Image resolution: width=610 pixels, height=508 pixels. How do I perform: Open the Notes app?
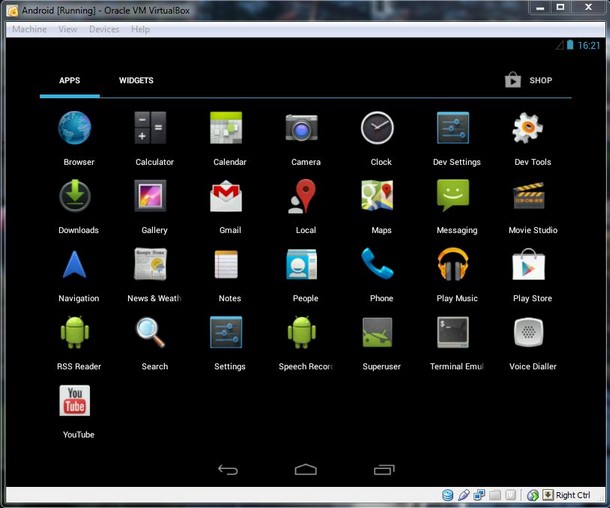tap(226, 265)
